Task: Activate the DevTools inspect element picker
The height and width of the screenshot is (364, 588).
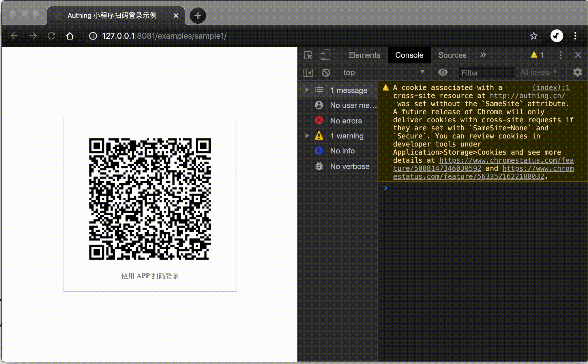Action: (308, 55)
